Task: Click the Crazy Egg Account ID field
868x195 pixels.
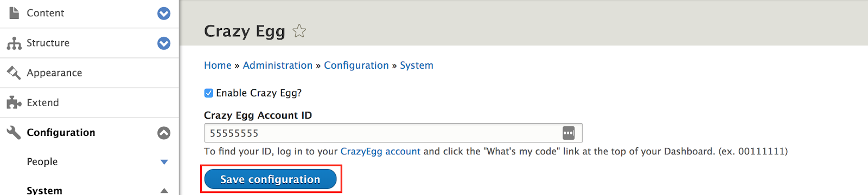Action: [x=393, y=133]
